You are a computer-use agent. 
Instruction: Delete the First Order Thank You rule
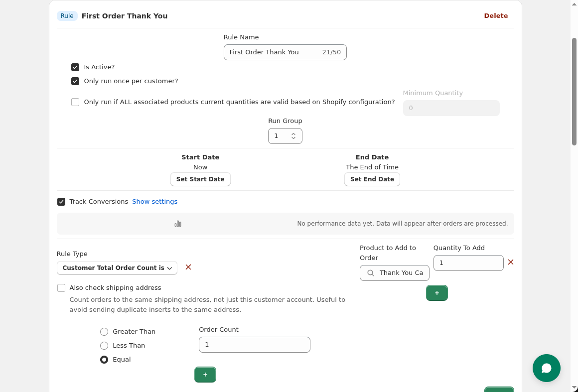coord(496,15)
